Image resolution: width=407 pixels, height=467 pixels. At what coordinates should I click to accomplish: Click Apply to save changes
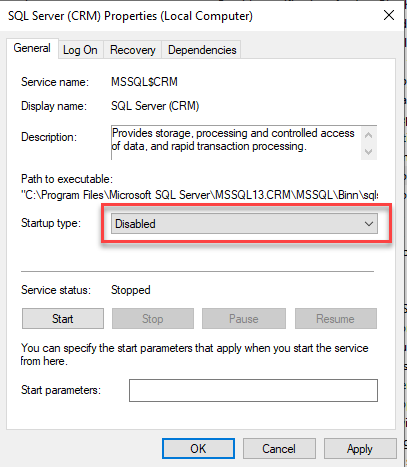[x=360, y=449]
